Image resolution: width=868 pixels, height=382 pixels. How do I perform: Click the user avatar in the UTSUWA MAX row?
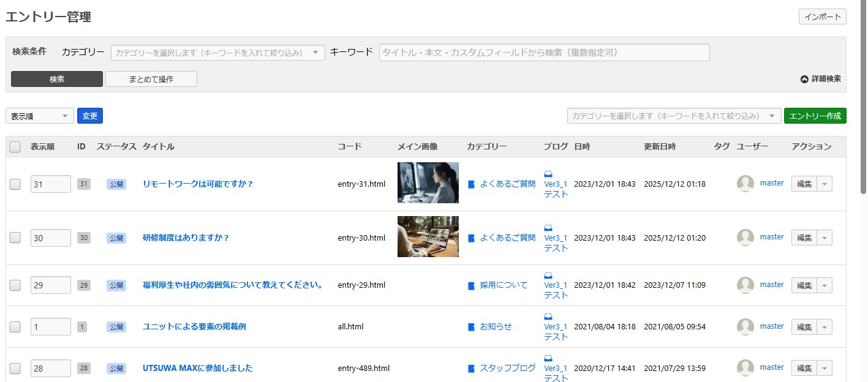pos(745,368)
